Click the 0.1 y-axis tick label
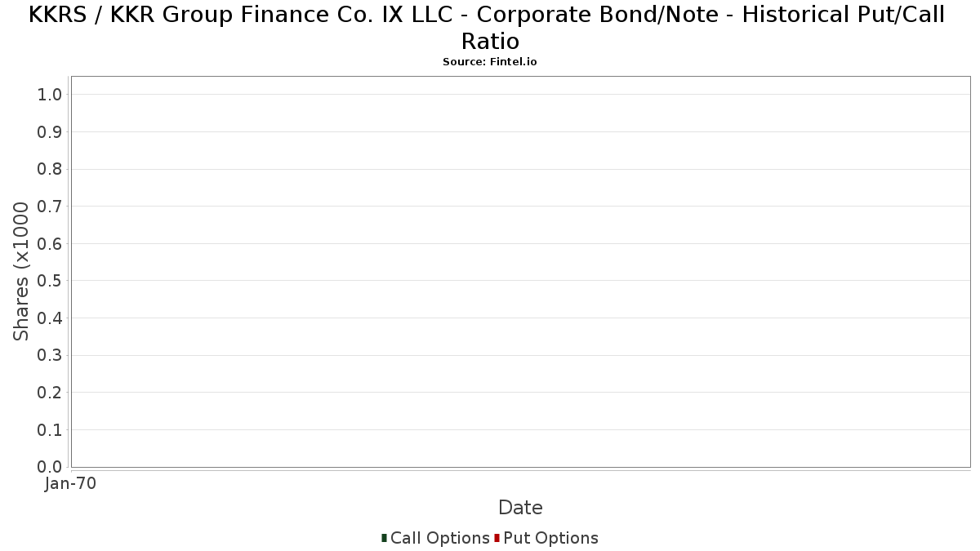Viewport: 980px width, 551px height. click(50, 429)
